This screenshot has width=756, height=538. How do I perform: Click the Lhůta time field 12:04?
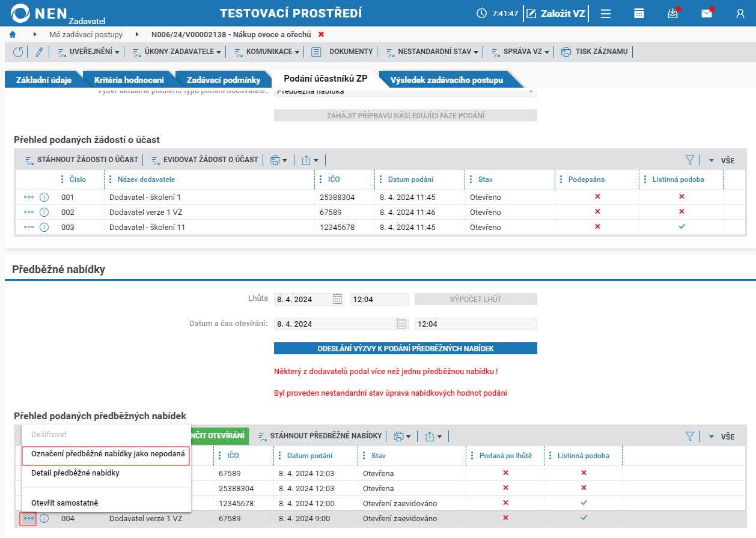coord(379,299)
